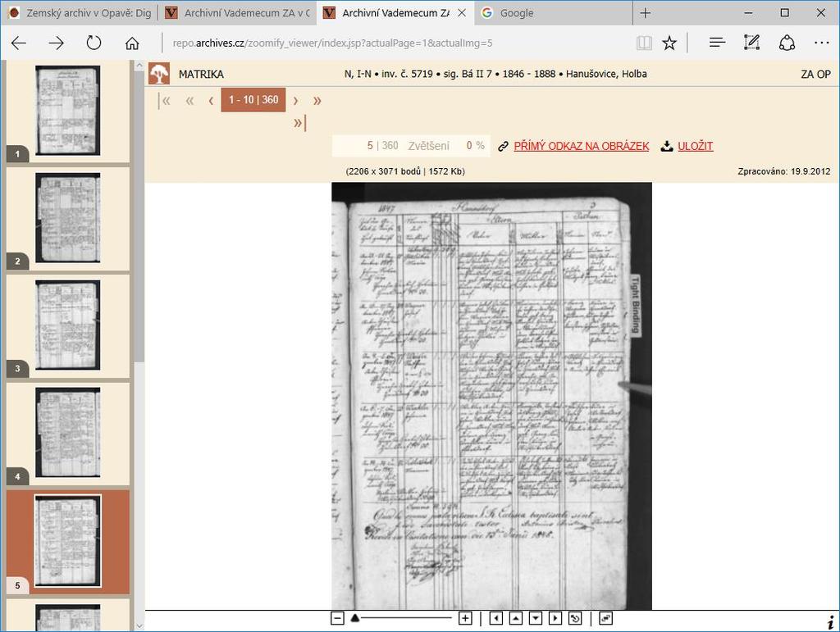This screenshot has height=632, width=840.
Task: Click the zoom slider handle
Action: coord(354,618)
